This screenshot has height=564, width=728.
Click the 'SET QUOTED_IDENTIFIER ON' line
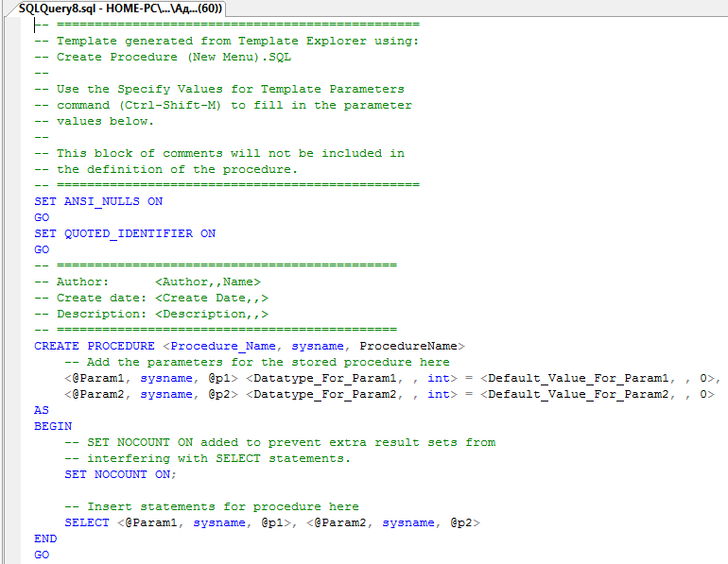(125, 233)
